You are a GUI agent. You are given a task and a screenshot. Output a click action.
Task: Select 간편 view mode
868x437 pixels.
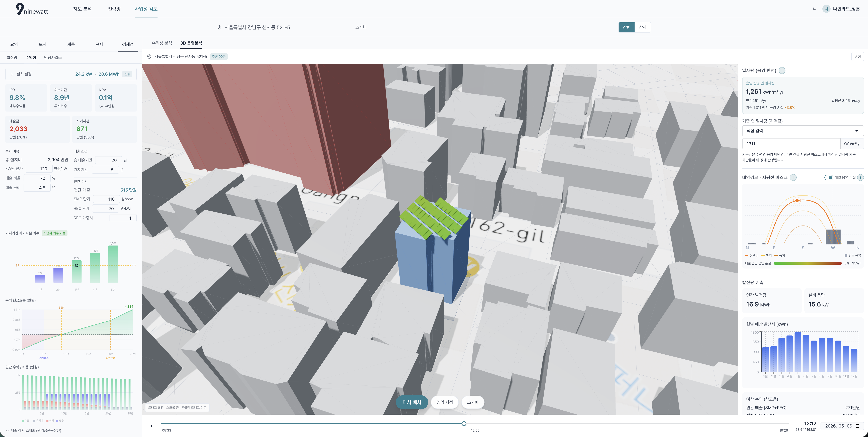[x=626, y=27]
